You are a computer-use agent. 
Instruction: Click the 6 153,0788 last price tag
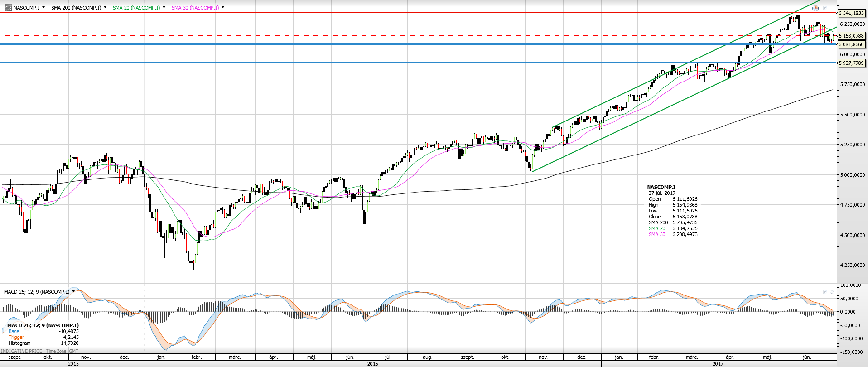click(x=851, y=36)
